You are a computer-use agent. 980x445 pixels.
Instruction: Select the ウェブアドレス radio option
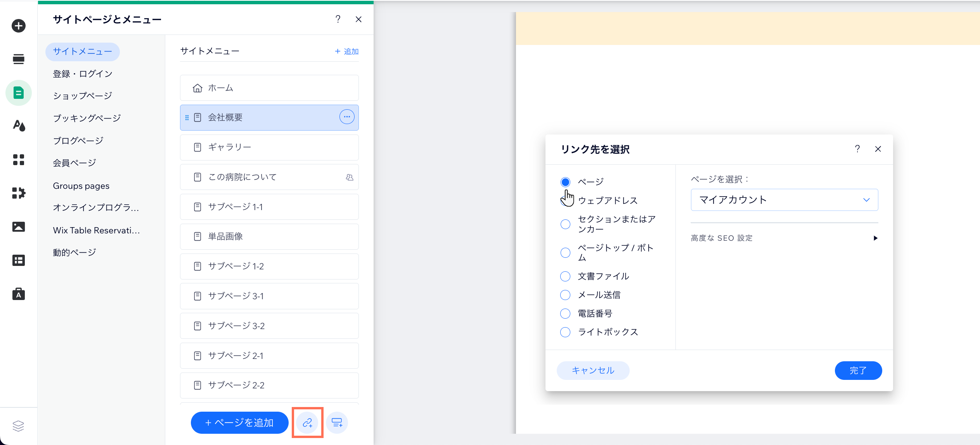(x=565, y=201)
